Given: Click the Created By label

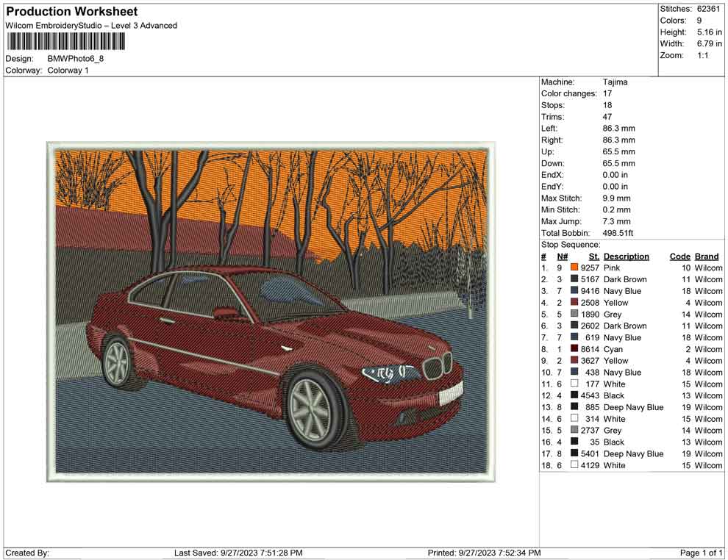Looking at the screenshot, I should pyautogui.click(x=27, y=553).
